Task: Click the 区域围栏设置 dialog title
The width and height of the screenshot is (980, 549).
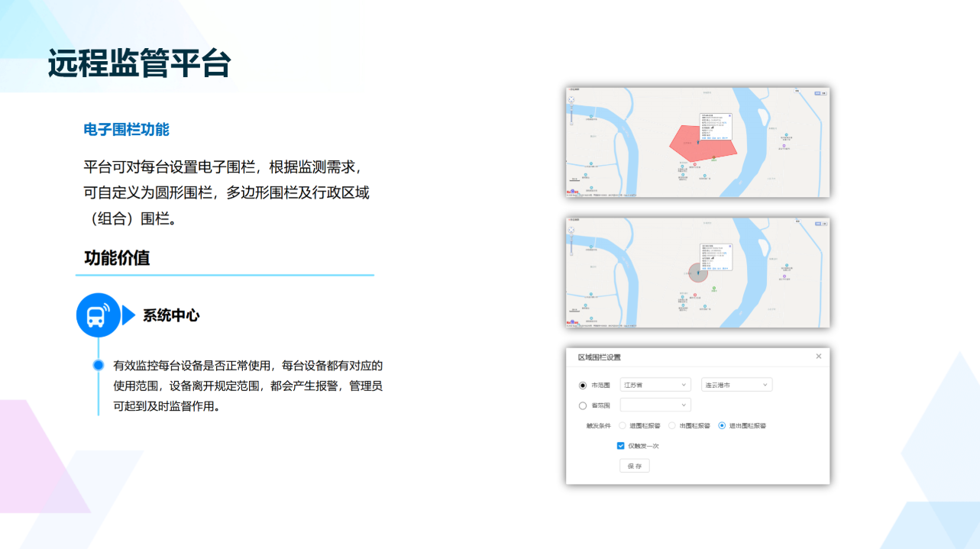Action: pos(600,357)
